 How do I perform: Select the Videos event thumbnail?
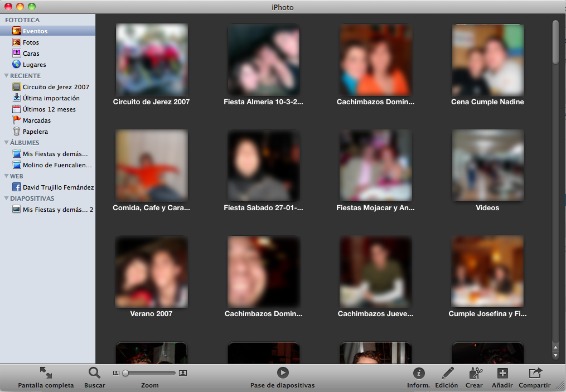488,165
